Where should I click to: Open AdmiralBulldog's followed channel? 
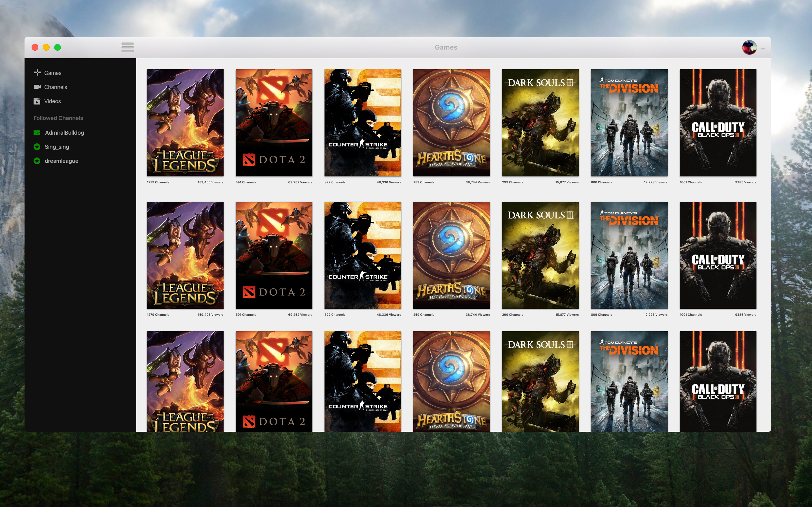tap(65, 132)
